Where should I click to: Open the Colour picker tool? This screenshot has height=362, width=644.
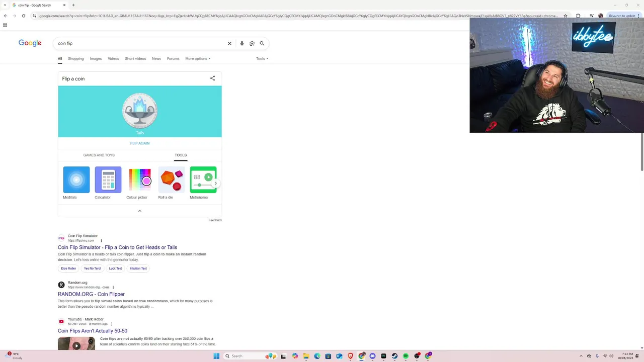coord(140,183)
